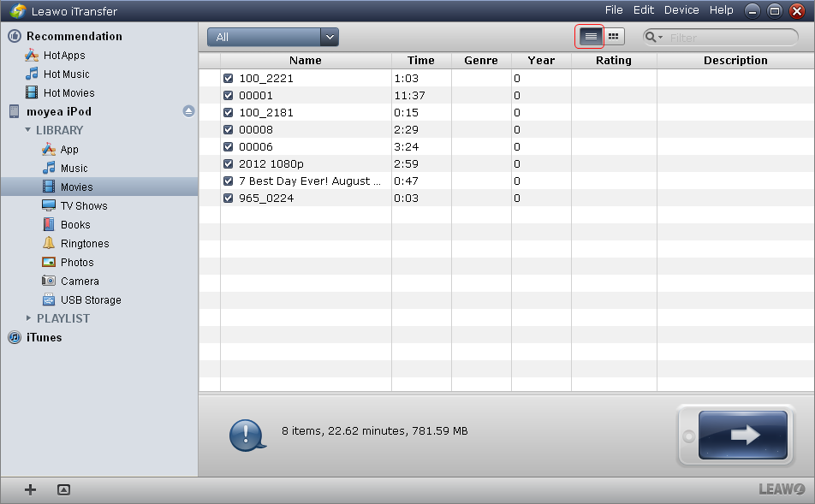Open the Device menu

click(681, 10)
